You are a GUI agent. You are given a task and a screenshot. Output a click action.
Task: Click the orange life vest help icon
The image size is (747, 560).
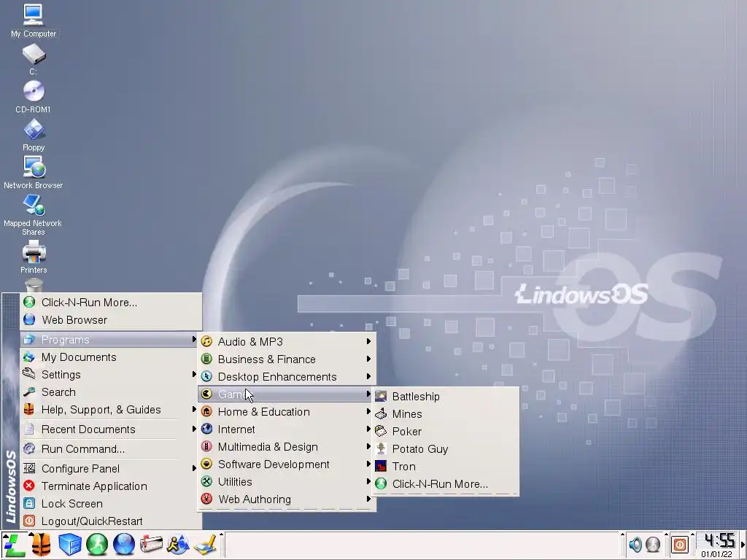point(42,545)
